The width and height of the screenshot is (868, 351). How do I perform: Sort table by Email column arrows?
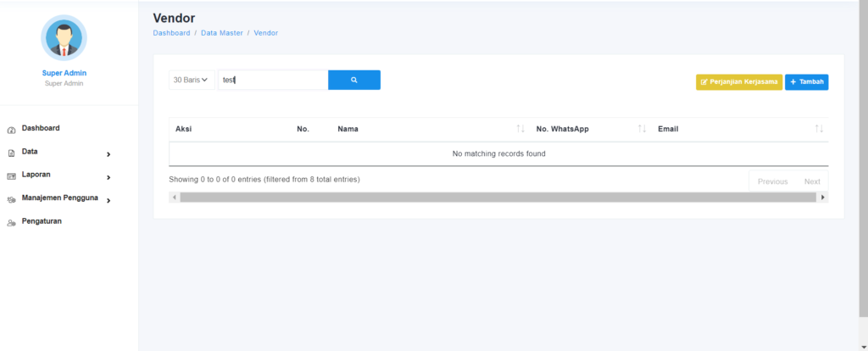[x=820, y=129]
